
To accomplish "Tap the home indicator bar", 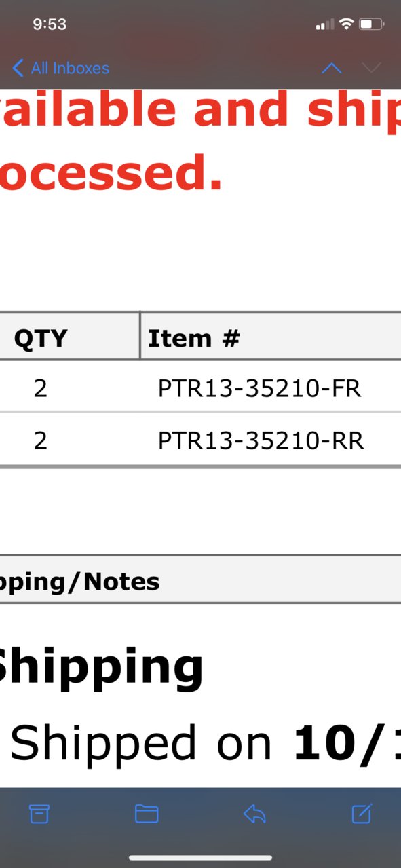I will [x=200, y=858].
